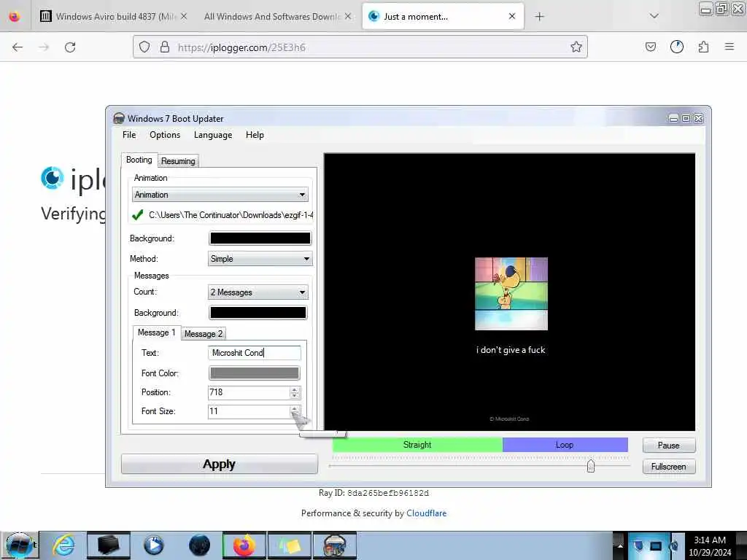
Task: Click the Firefox account icon in the toolbar
Action: pyautogui.click(x=677, y=47)
